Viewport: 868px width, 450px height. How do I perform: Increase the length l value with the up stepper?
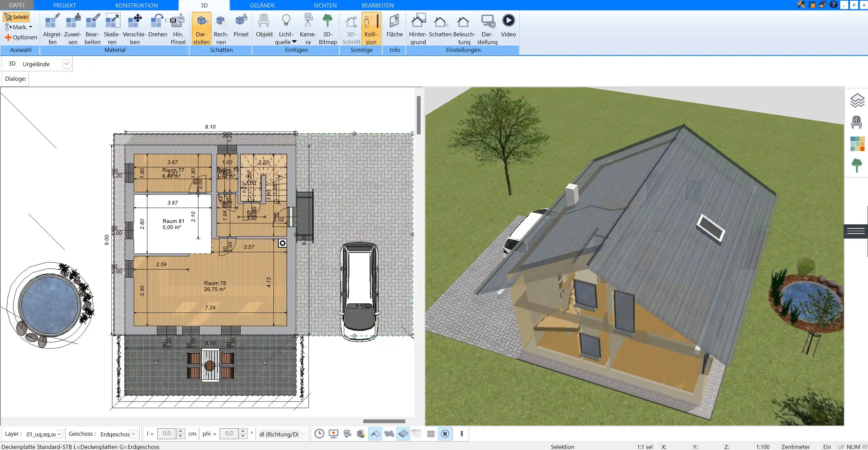pos(181,431)
